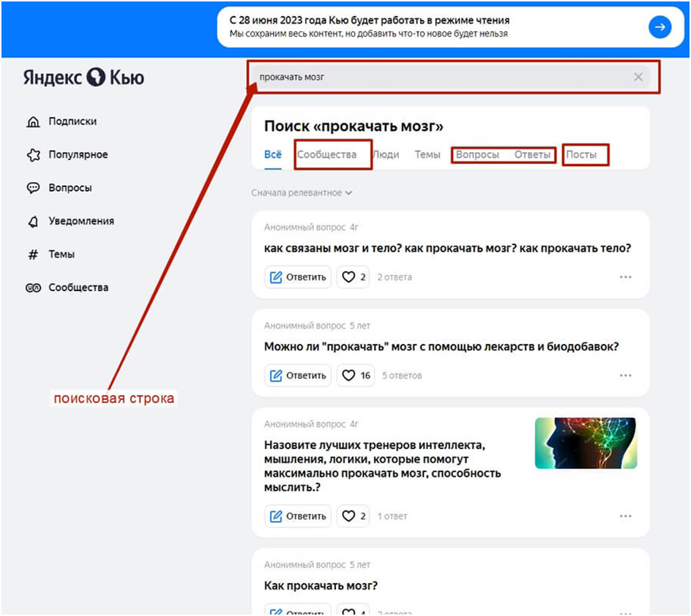
Task: Like the first question about мозг и тело
Action: 354,277
